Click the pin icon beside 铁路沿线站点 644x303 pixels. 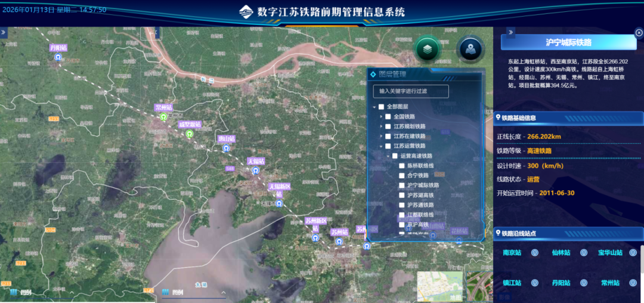[498, 234]
